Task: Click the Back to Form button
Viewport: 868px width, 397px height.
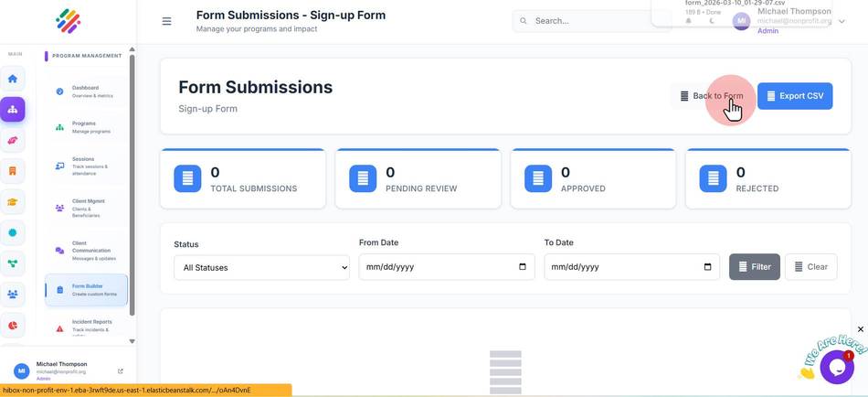Action: [x=712, y=96]
